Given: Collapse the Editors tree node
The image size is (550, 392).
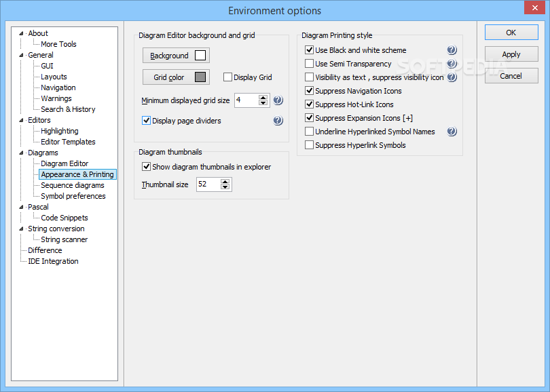Looking at the screenshot, I should pyautogui.click(x=21, y=120).
